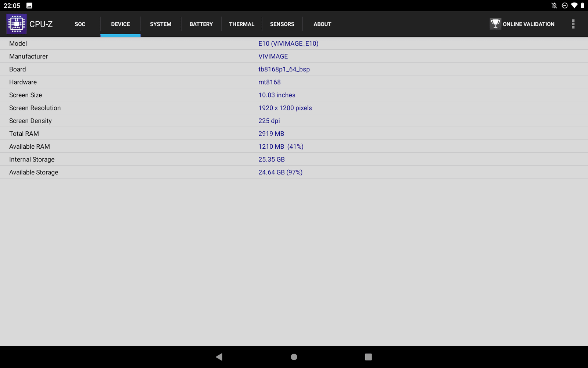Screen dimensions: 588x368
Task: Tap the picture notification icon in status bar
Action: pos(29,6)
